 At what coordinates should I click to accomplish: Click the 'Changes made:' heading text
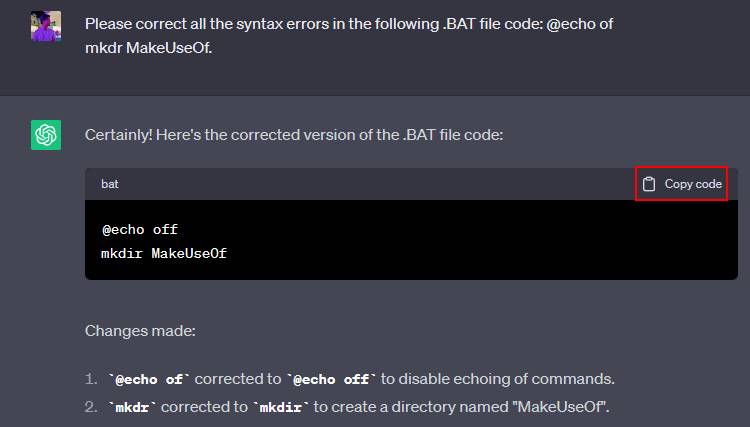(x=133, y=330)
